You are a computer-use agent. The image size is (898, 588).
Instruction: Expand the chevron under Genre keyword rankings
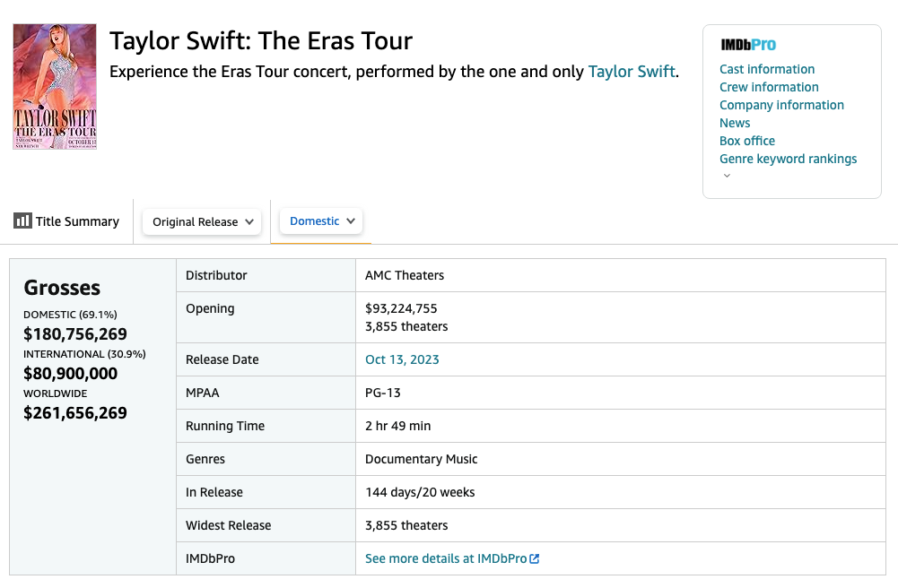(727, 175)
